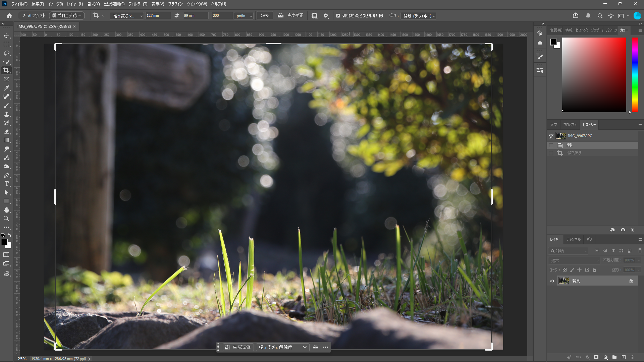Click the 生成拡張 button
Viewport: 644px width, 362px height.
238,347
